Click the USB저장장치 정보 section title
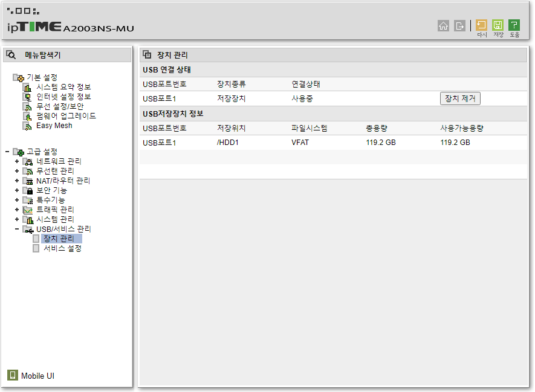This screenshot has width=535, height=392. click(173, 114)
